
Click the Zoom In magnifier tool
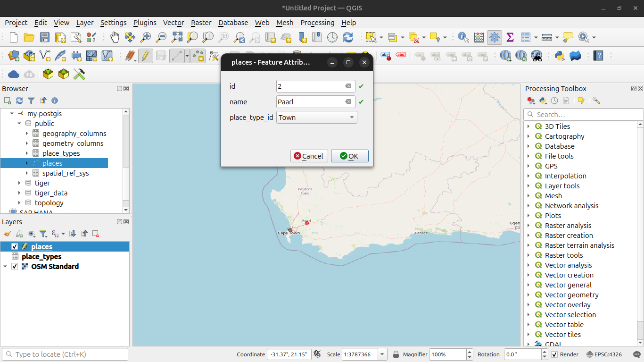(x=146, y=37)
